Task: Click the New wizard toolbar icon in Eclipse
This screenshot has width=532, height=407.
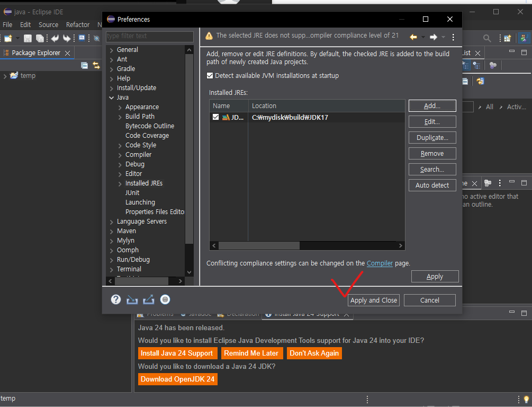Action: [x=8, y=38]
